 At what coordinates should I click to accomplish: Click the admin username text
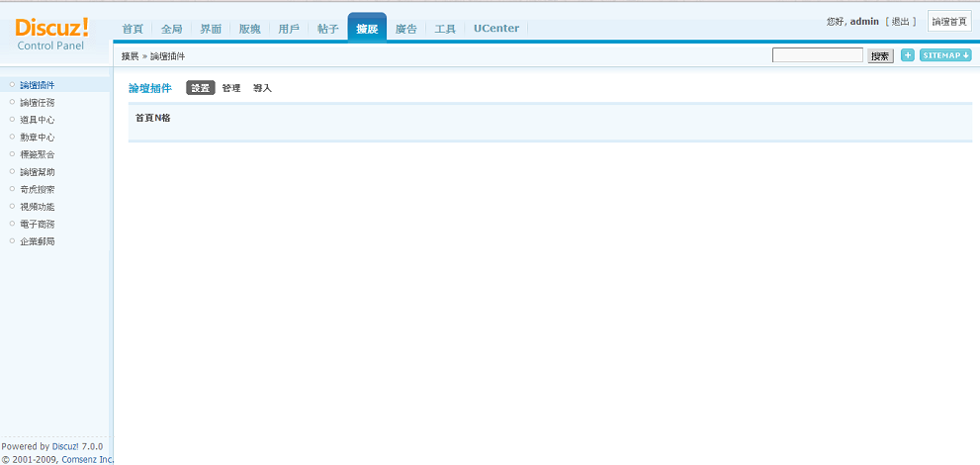pyautogui.click(x=865, y=22)
